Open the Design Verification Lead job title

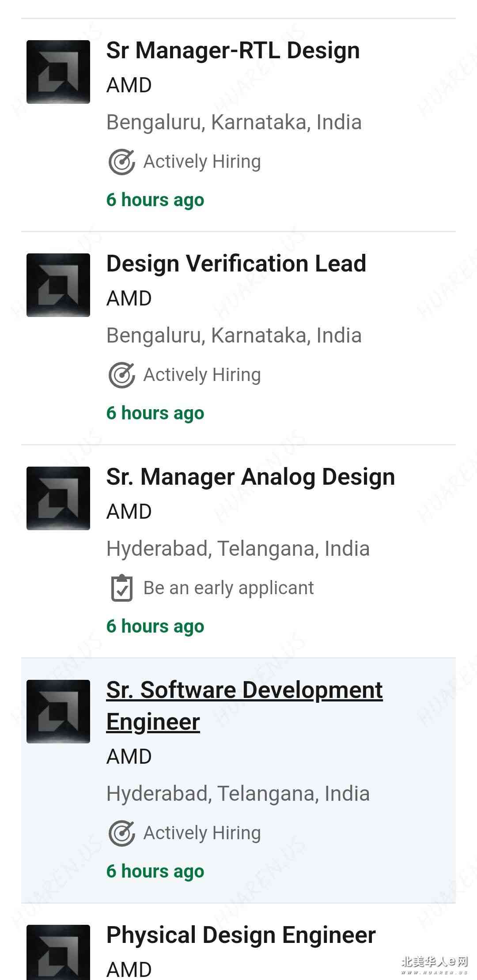(x=236, y=264)
